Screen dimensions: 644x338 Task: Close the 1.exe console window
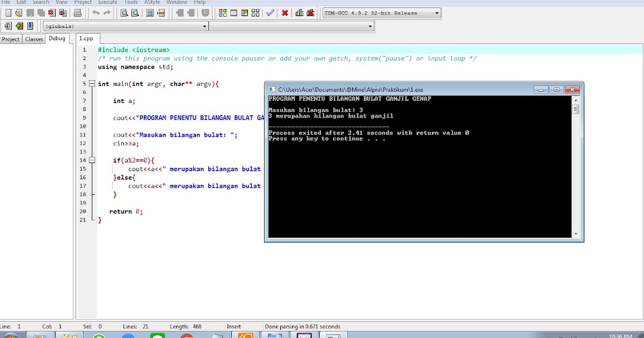coord(572,89)
